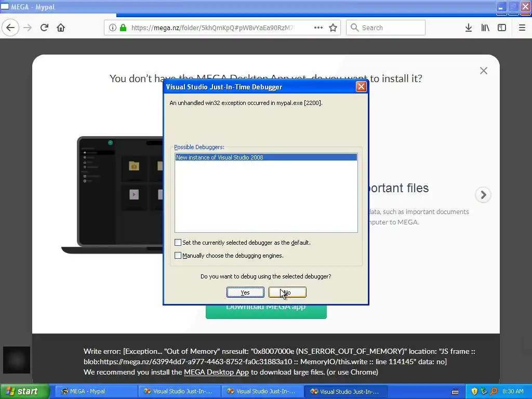Image resolution: width=532 pixels, height=399 pixels.
Task: Advance MEGA slideshow with right chevron
Action: [x=483, y=195]
